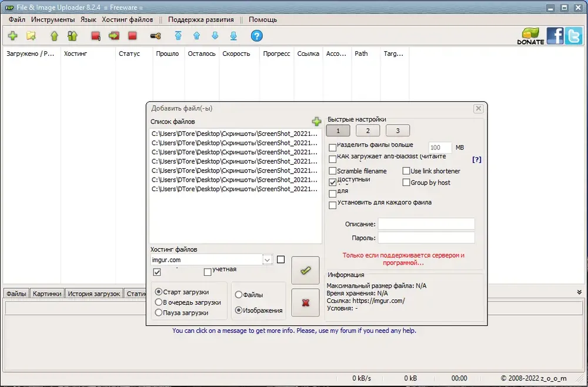The height and width of the screenshot is (387, 588).
Task: Open the Инструменты menu
Action: click(53, 19)
